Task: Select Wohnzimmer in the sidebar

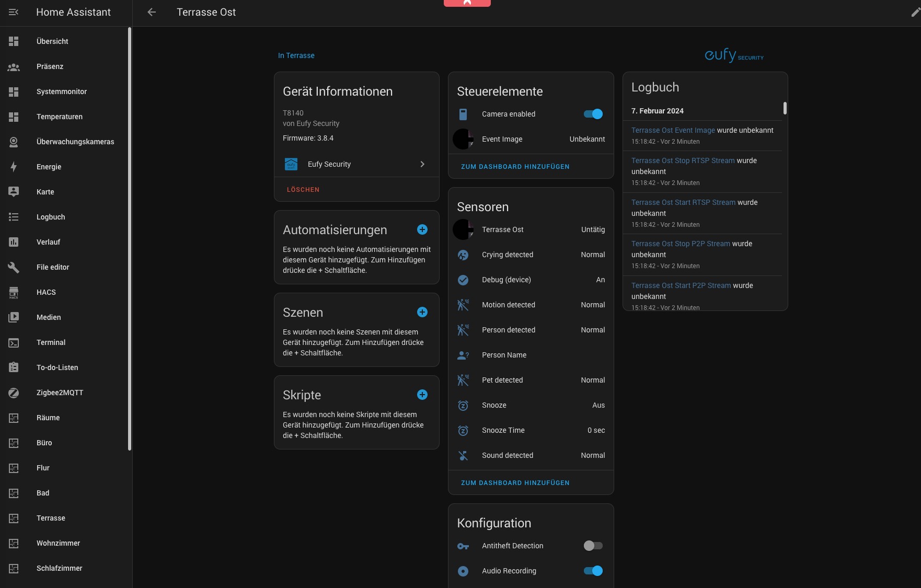Action: click(x=66, y=543)
